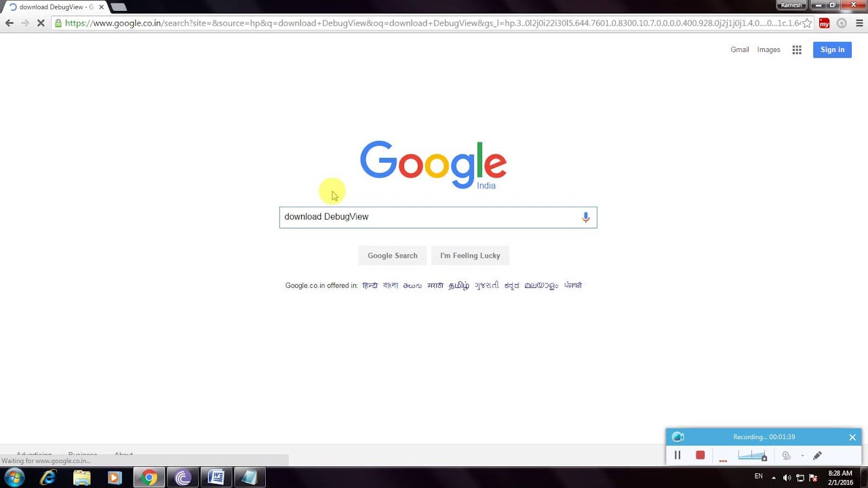868x488 pixels.
Task: Click the Google logo
Action: tap(433, 165)
